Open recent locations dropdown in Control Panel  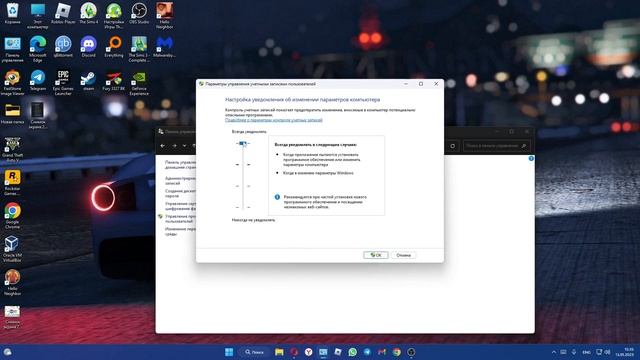(184, 146)
